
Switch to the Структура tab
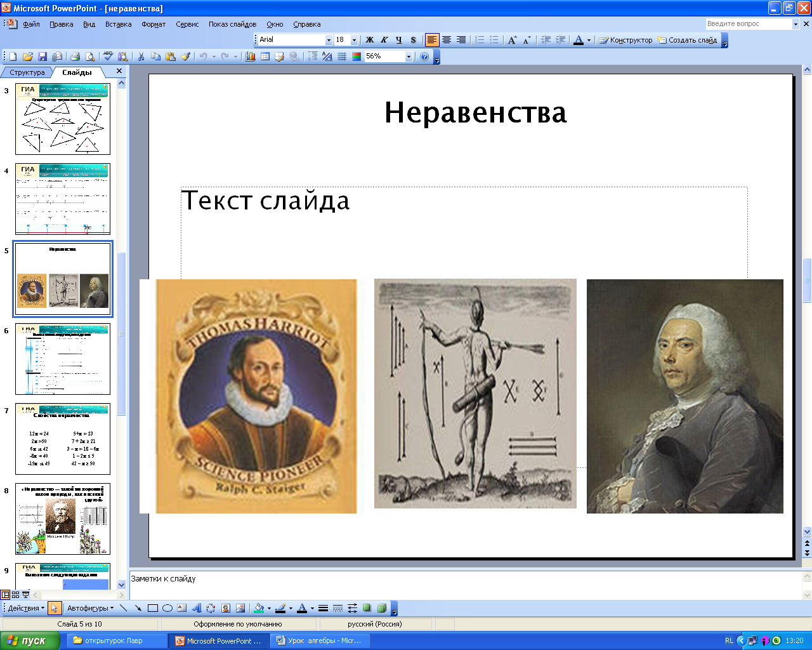27,72
